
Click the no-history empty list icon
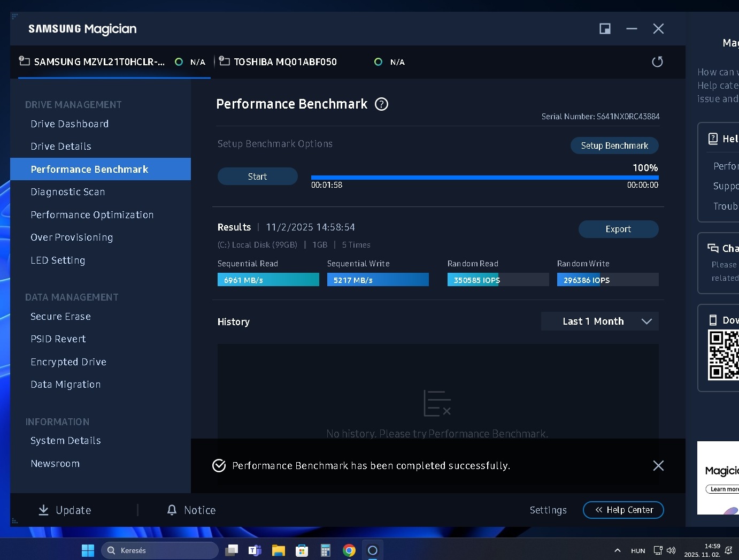(x=437, y=403)
